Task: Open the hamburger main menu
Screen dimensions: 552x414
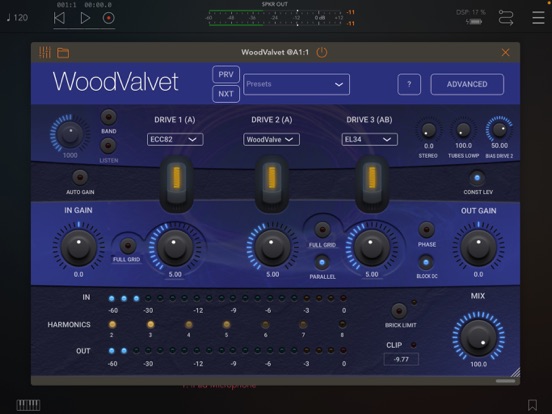Action: [x=538, y=18]
